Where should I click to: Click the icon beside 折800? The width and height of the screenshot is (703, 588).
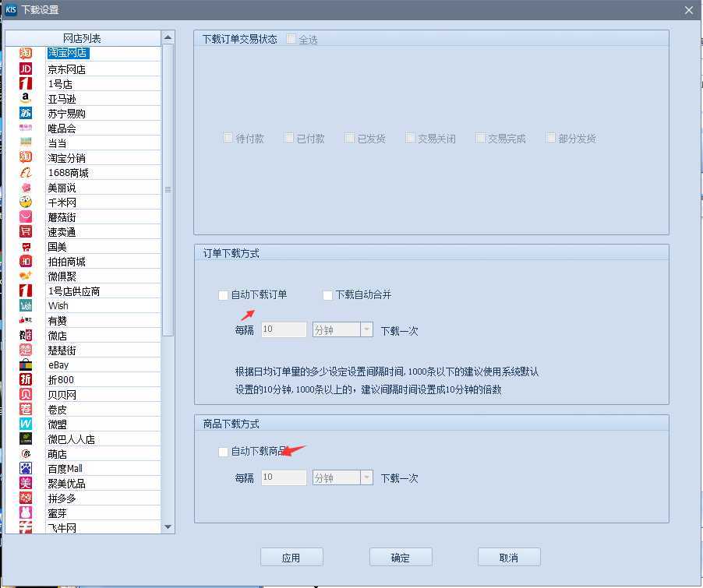click(26, 379)
